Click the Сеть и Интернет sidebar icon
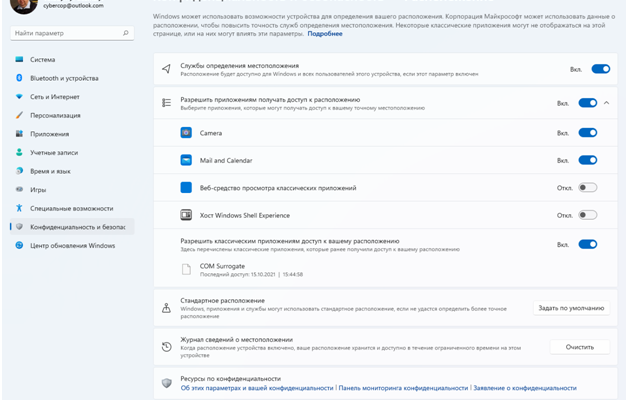The height and width of the screenshot is (400, 628). (19, 97)
